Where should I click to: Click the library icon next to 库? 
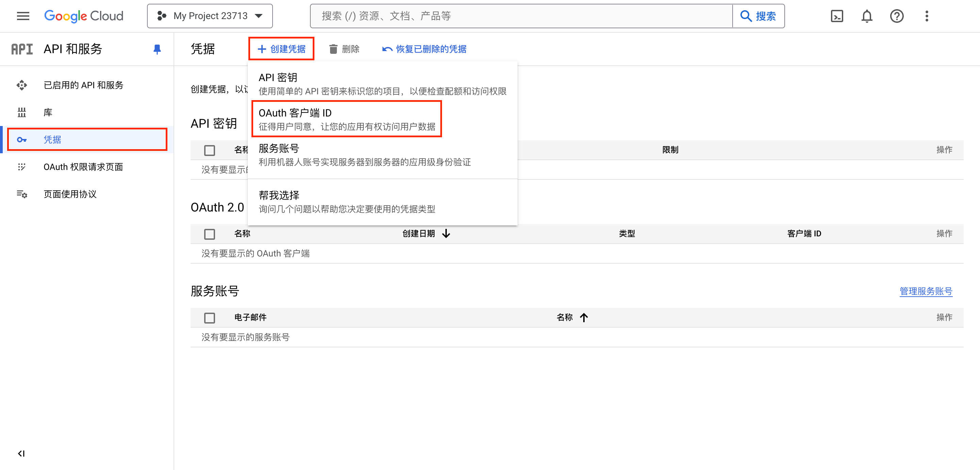tap(22, 112)
